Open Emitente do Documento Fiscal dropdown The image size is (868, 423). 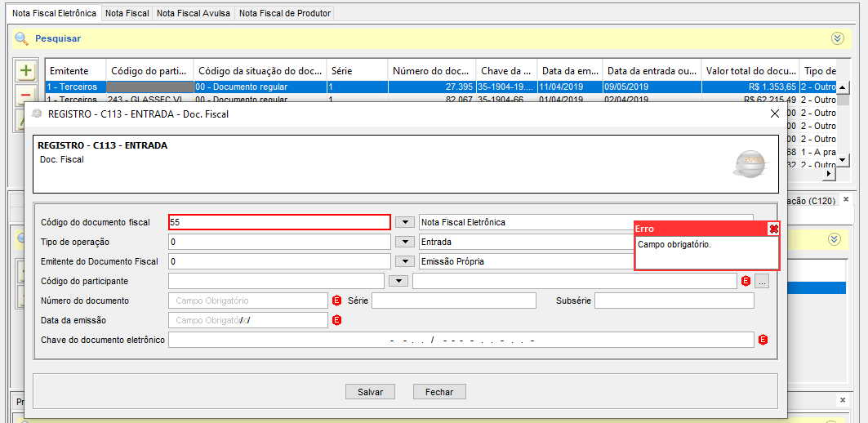click(x=403, y=261)
